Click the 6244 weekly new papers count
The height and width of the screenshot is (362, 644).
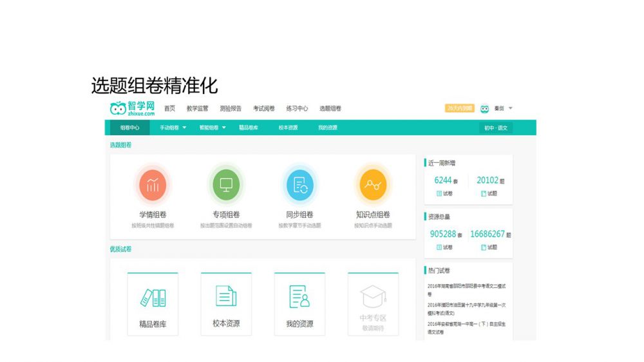tap(443, 180)
